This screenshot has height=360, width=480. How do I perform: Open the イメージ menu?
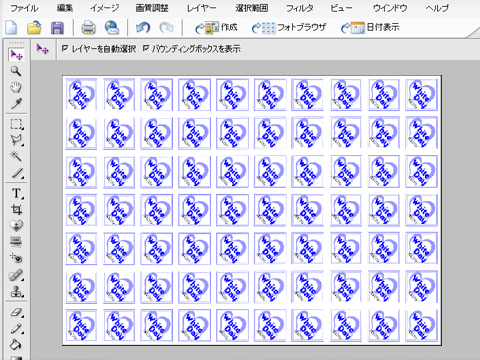pyautogui.click(x=104, y=8)
